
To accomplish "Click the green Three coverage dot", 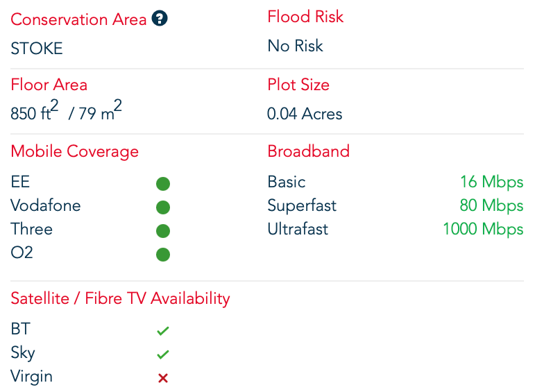I will pyautogui.click(x=163, y=230).
